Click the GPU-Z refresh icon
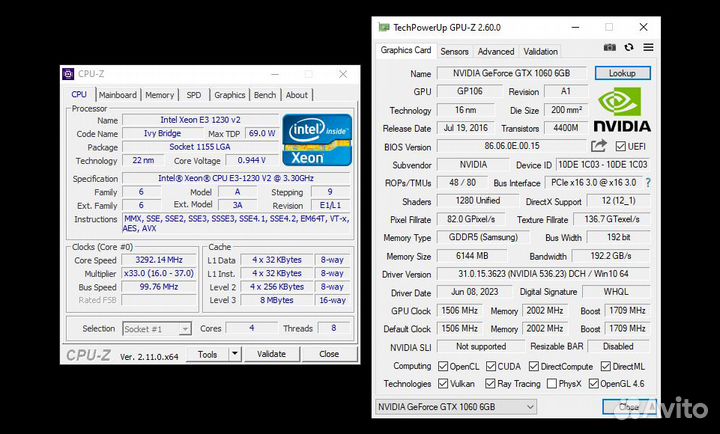The height and width of the screenshot is (434, 720). point(629,47)
